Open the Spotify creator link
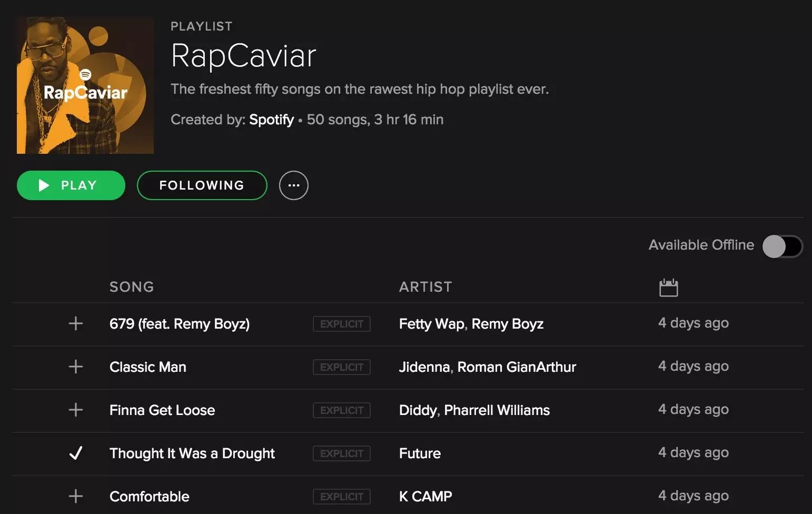The image size is (812, 514). [x=271, y=120]
